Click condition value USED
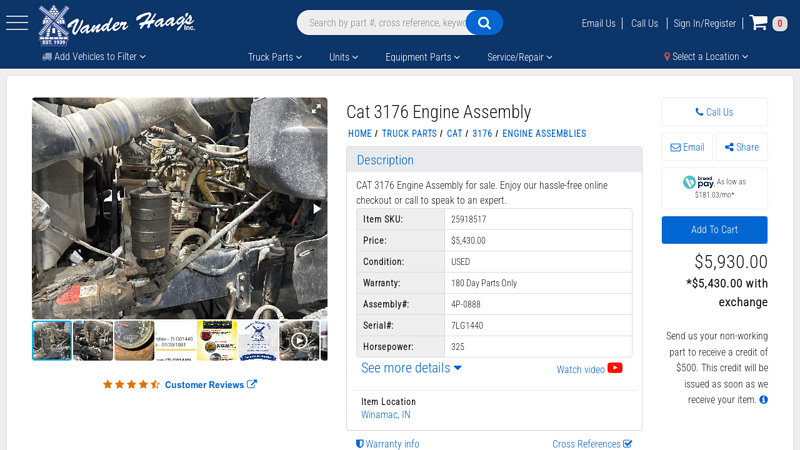 point(460,262)
